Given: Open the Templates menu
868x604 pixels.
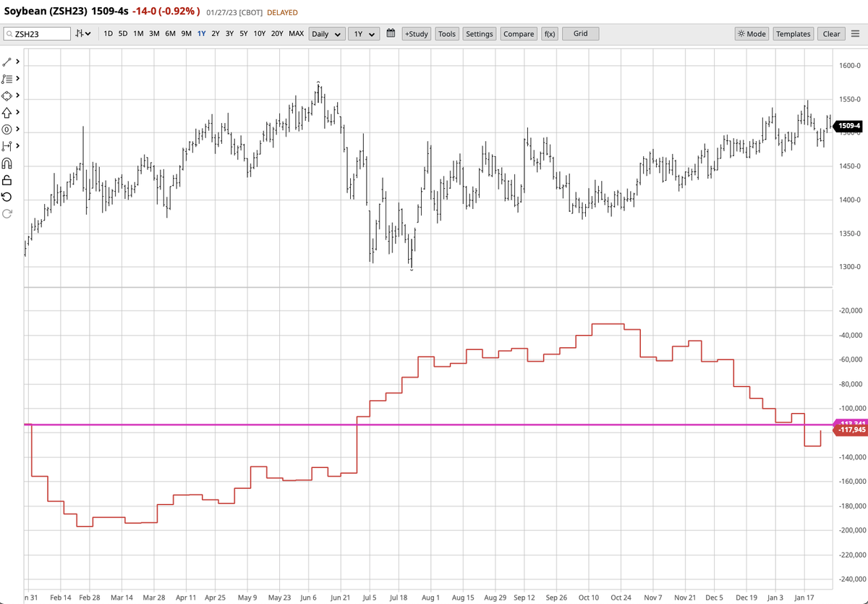Looking at the screenshot, I should (793, 33).
